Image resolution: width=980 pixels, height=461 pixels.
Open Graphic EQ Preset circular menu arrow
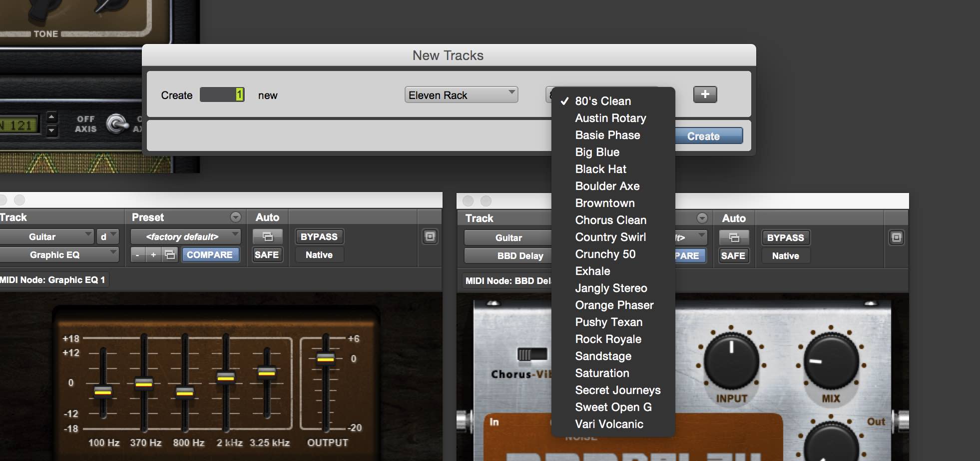(x=236, y=217)
